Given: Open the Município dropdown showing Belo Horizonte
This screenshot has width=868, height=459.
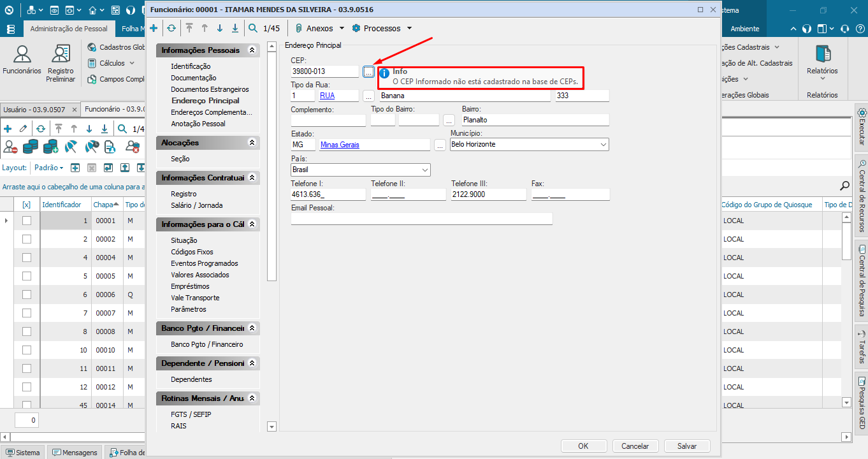Looking at the screenshot, I should coord(529,145).
